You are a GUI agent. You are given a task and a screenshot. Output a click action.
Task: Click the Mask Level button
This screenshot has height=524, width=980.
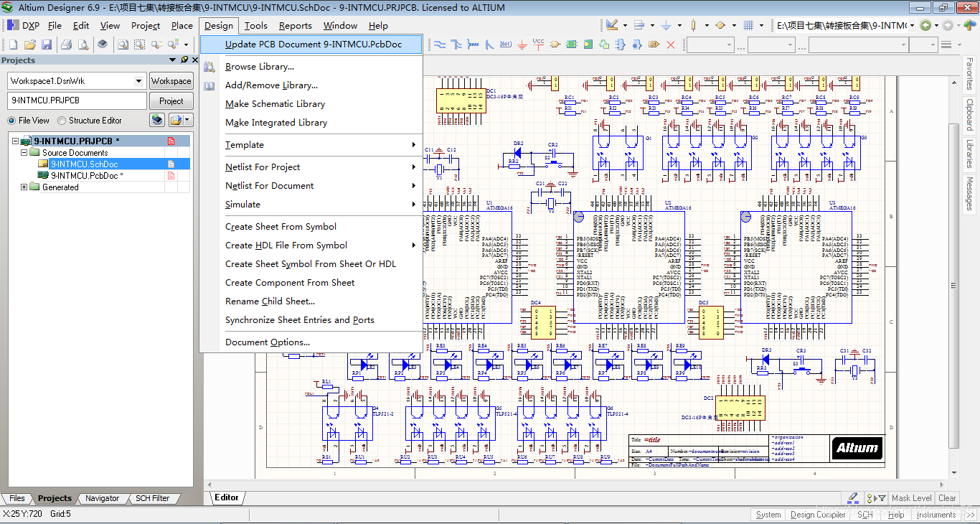tap(912, 497)
